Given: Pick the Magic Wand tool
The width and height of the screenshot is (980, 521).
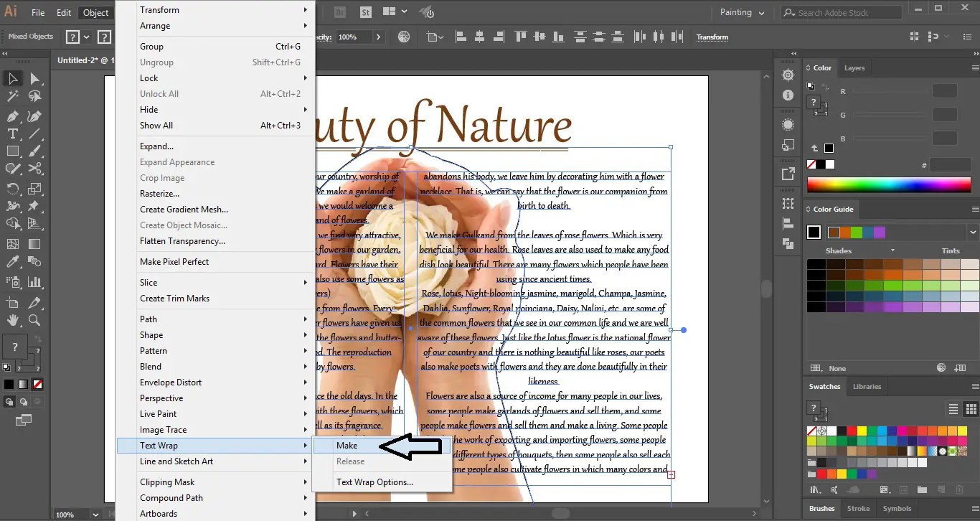Looking at the screenshot, I should click(x=13, y=96).
